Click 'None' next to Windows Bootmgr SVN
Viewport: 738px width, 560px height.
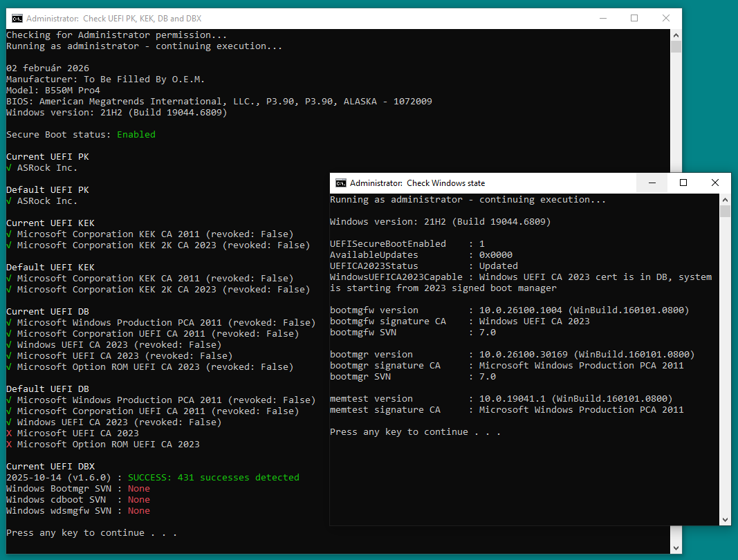(139, 489)
